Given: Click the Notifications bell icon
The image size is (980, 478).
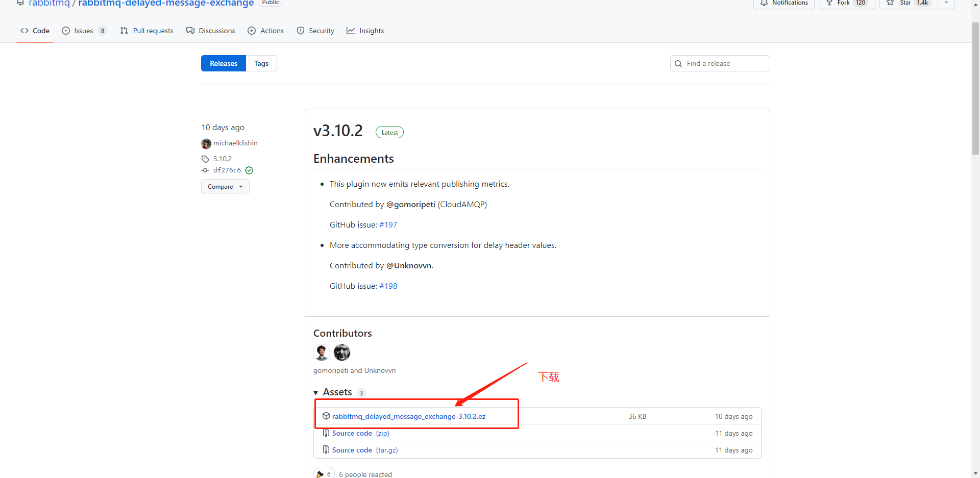Looking at the screenshot, I should tap(764, 3).
